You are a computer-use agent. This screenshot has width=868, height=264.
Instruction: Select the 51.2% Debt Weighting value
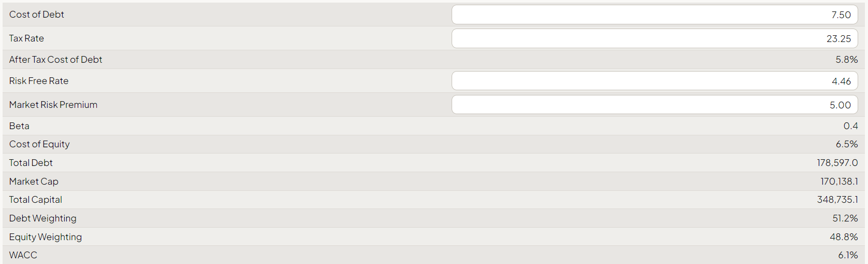[845, 218]
